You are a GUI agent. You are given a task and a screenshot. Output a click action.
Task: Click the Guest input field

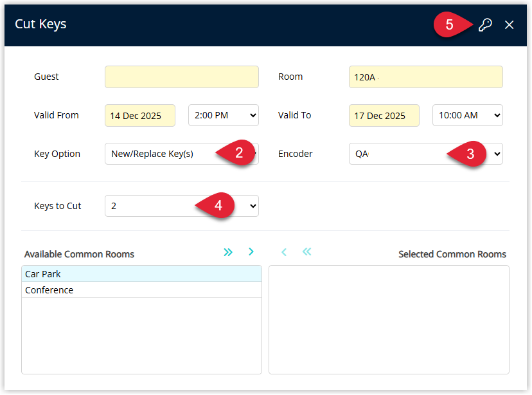[x=182, y=77]
